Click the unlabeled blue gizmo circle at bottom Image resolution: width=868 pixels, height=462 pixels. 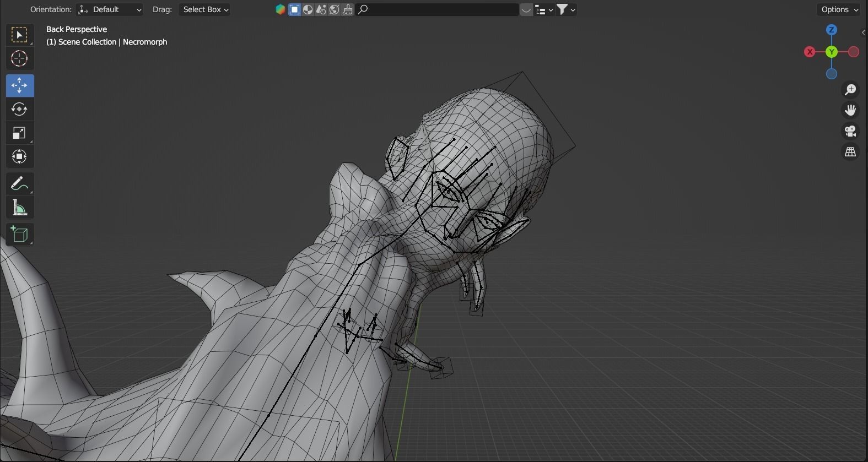(x=832, y=74)
